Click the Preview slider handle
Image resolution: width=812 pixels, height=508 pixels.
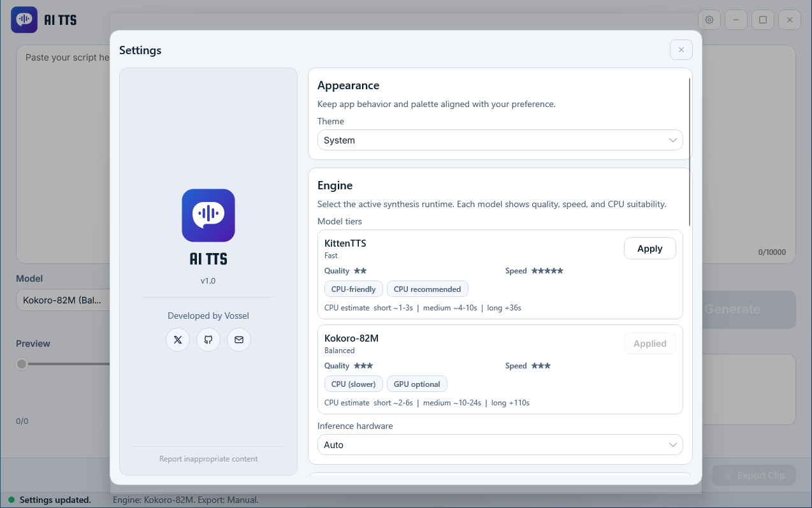pos(22,364)
